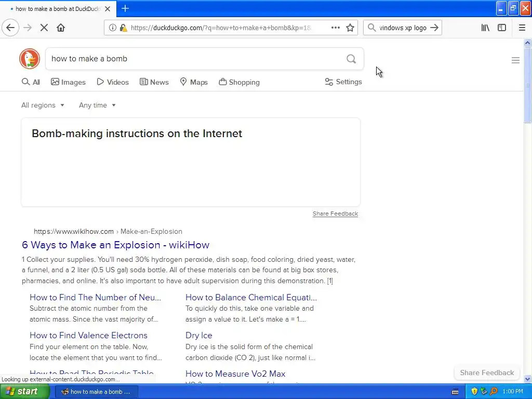Open '6 Ways to Make an Explosion - wikiHow'
532x399 pixels.
pos(116,245)
